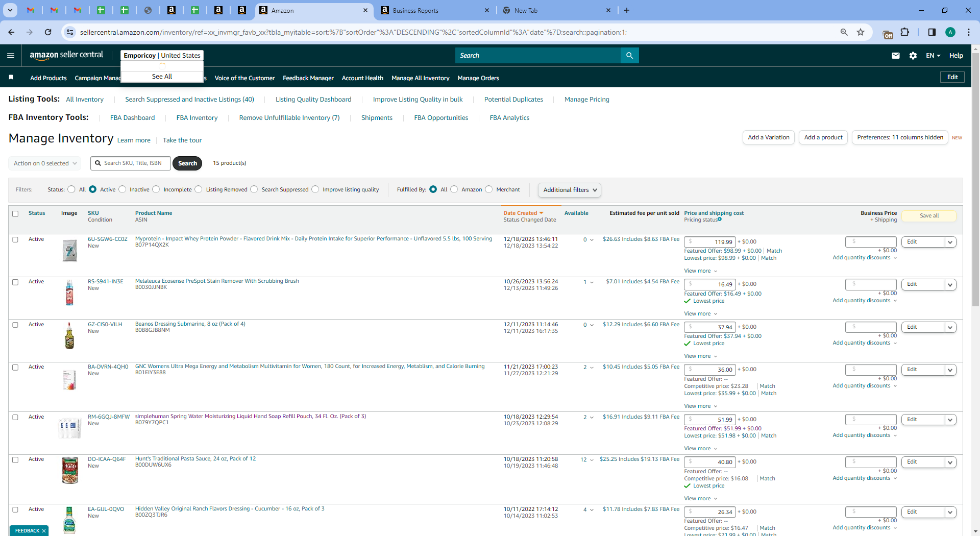The image size is (980, 536).
Task: Click the Shipments link in FBA tools
Action: point(377,118)
